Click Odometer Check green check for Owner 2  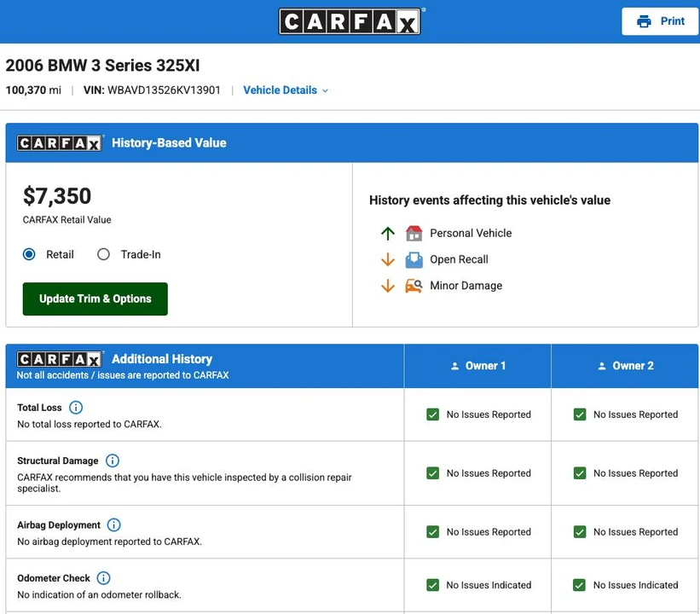[x=580, y=585]
